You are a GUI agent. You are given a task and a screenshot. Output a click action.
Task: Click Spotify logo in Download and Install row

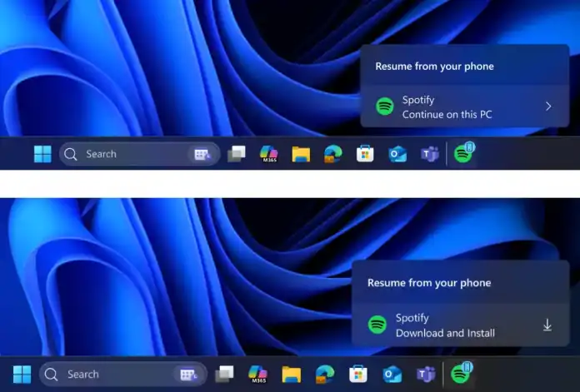tap(377, 325)
